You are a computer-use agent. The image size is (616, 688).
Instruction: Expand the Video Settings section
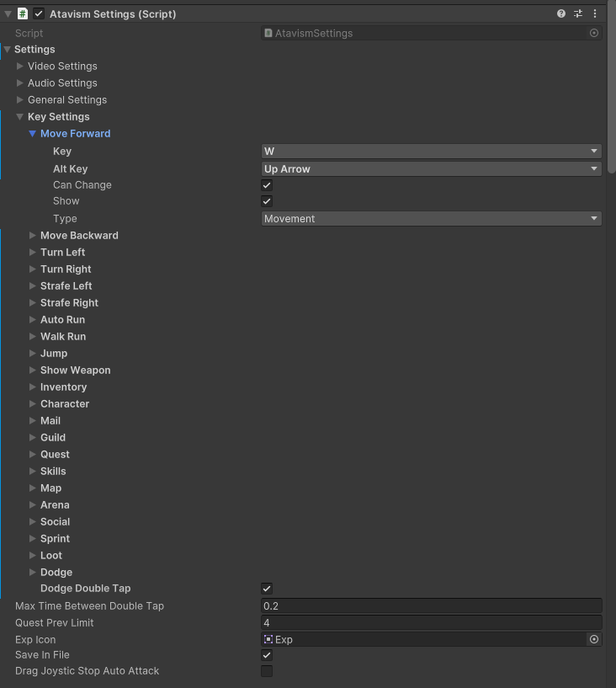[20, 67]
